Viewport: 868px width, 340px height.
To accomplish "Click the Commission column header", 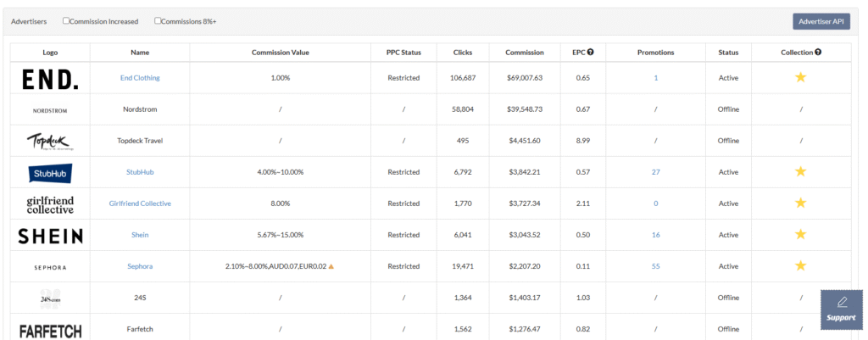I will [x=525, y=53].
